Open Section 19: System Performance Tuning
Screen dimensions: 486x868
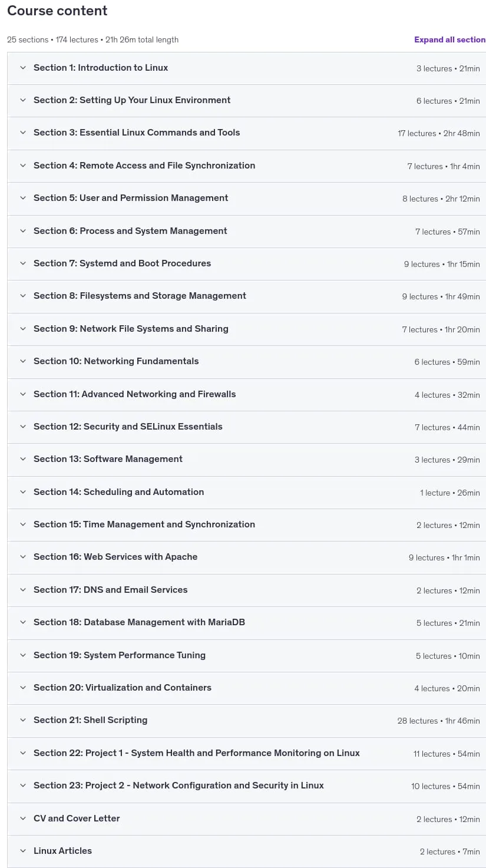(x=246, y=655)
